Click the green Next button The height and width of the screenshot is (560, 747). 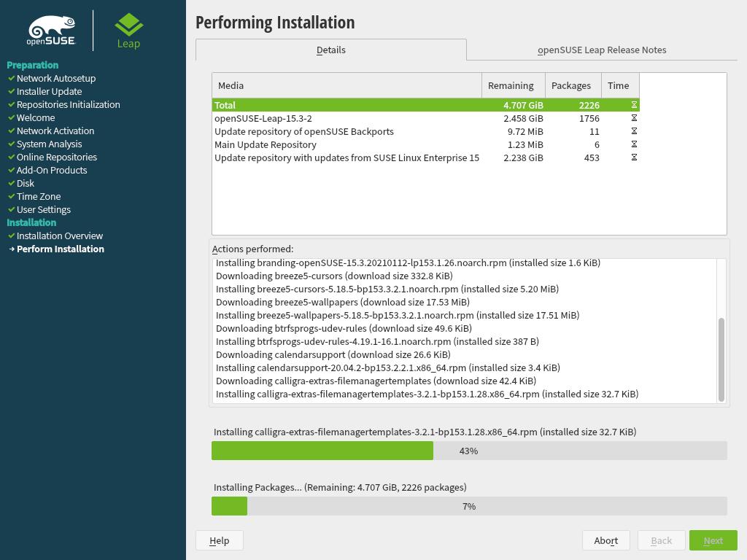713,540
